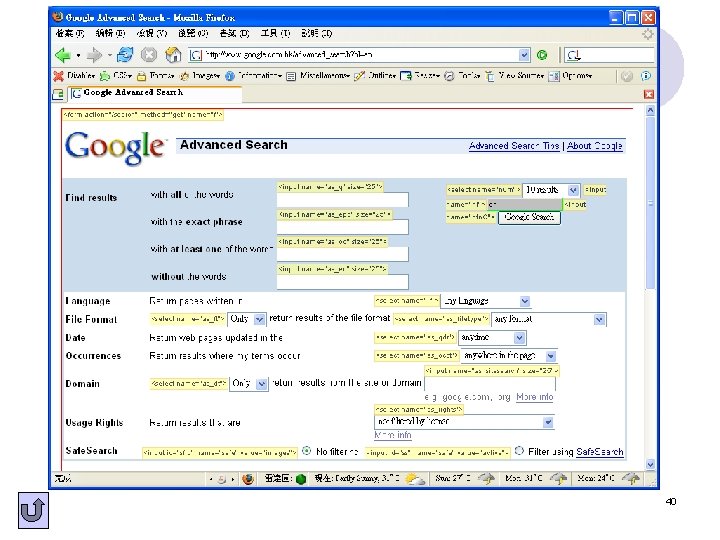Open the Images tools icon
The image size is (720, 540).
coord(185,76)
